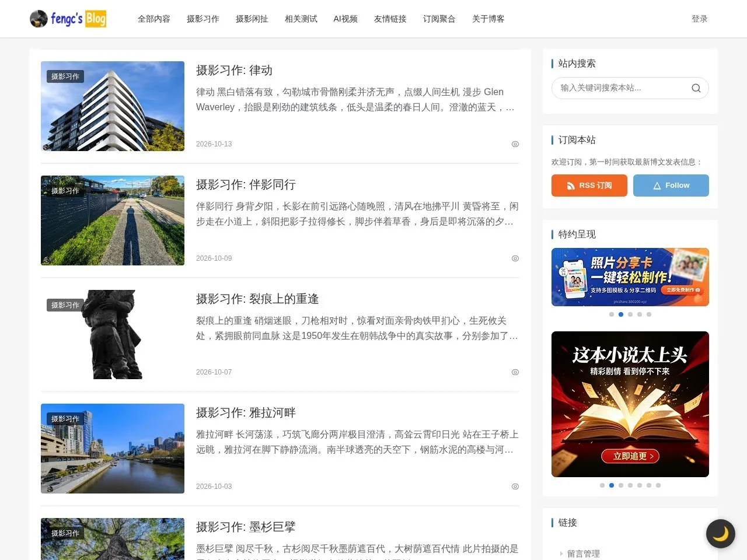The height and width of the screenshot is (560, 747).
Task: Select first dot of 照片分享卡 carousel
Action: click(612, 314)
